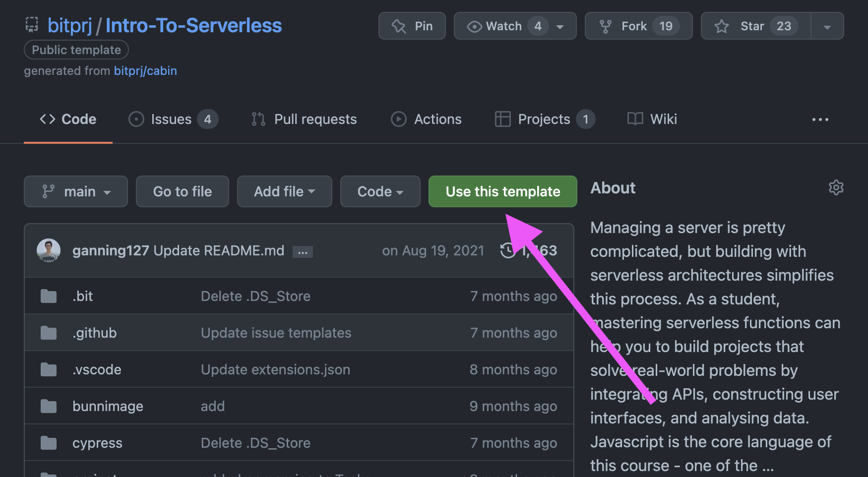Viewport: 868px width, 477px height.
Task: Click the About settings gear icon
Action: [836, 187]
